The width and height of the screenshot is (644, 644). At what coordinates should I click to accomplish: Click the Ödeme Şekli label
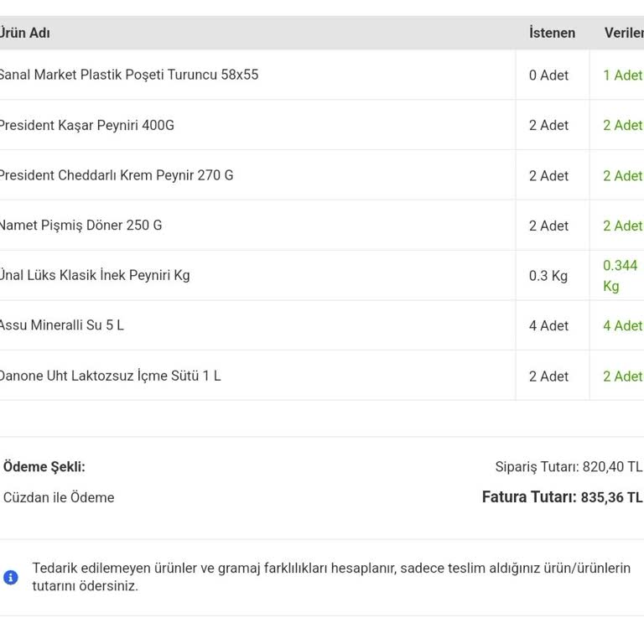(44, 467)
